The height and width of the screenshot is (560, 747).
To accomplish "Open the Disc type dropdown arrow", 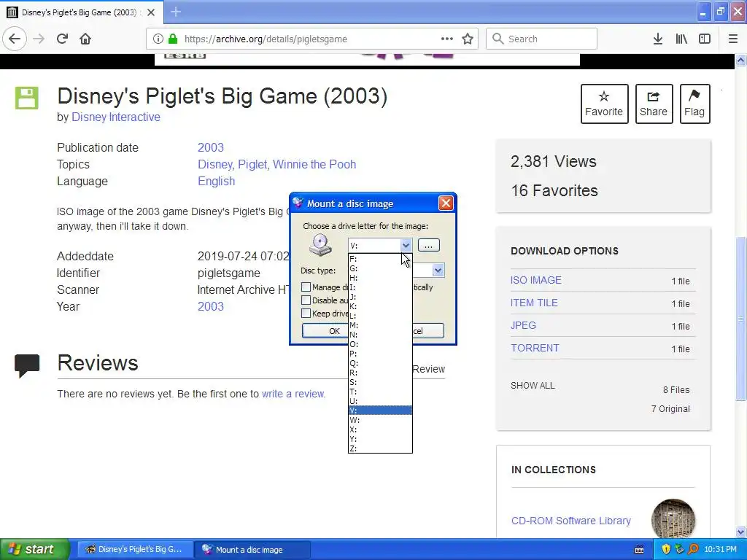I will click(x=438, y=271).
